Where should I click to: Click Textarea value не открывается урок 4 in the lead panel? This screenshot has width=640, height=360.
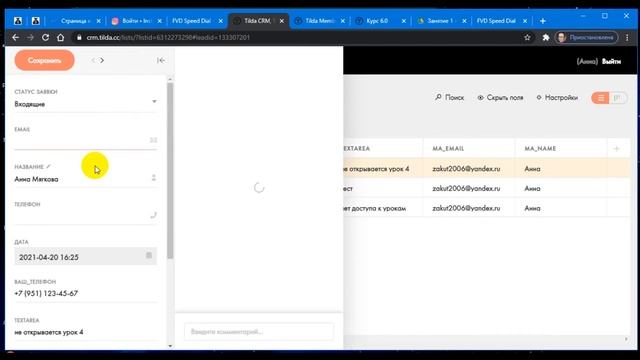point(49,332)
